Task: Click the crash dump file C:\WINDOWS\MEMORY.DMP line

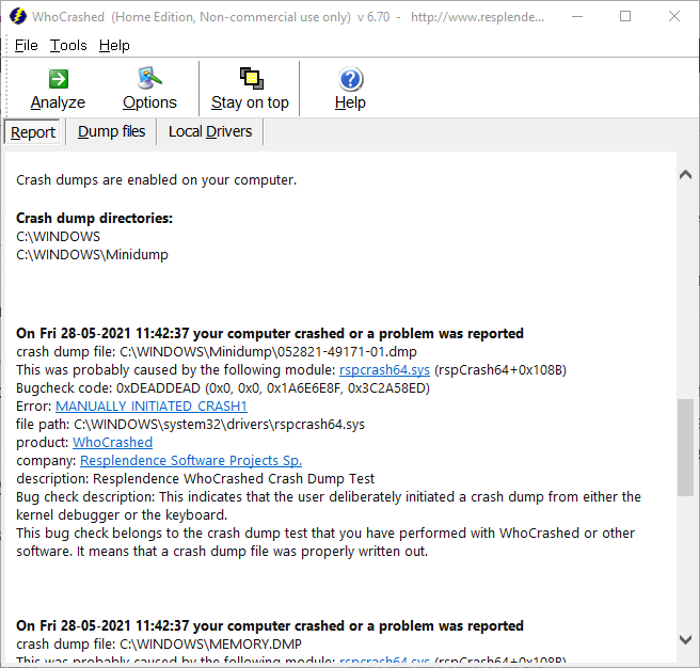Action: pyautogui.click(x=159, y=644)
